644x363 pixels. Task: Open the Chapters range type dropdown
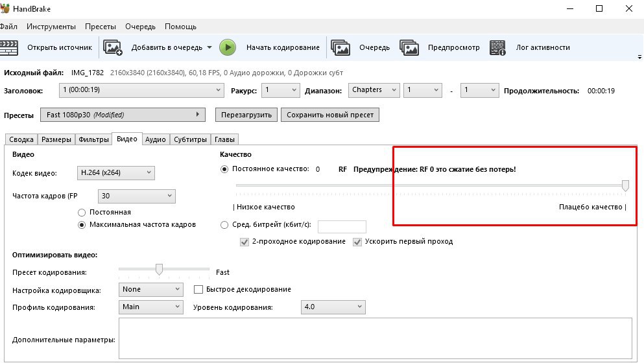pos(374,90)
